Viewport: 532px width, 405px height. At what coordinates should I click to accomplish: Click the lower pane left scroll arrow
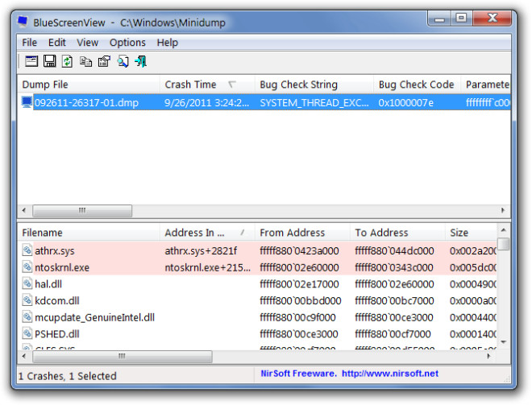[24, 356]
